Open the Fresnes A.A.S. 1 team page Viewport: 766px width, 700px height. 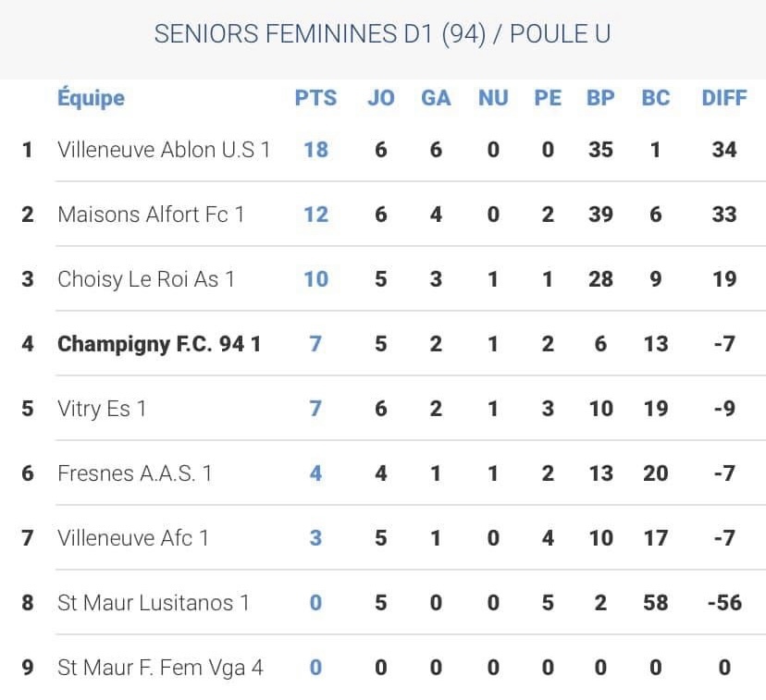134,473
